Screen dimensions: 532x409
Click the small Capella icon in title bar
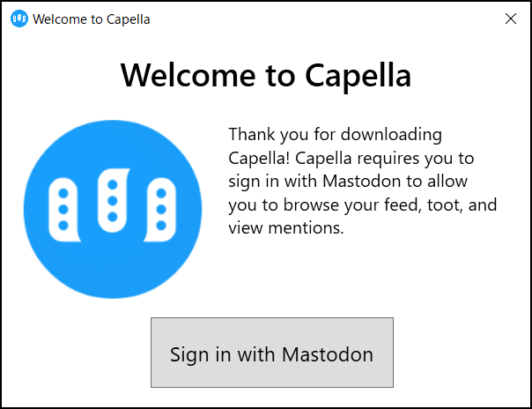click(x=18, y=19)
